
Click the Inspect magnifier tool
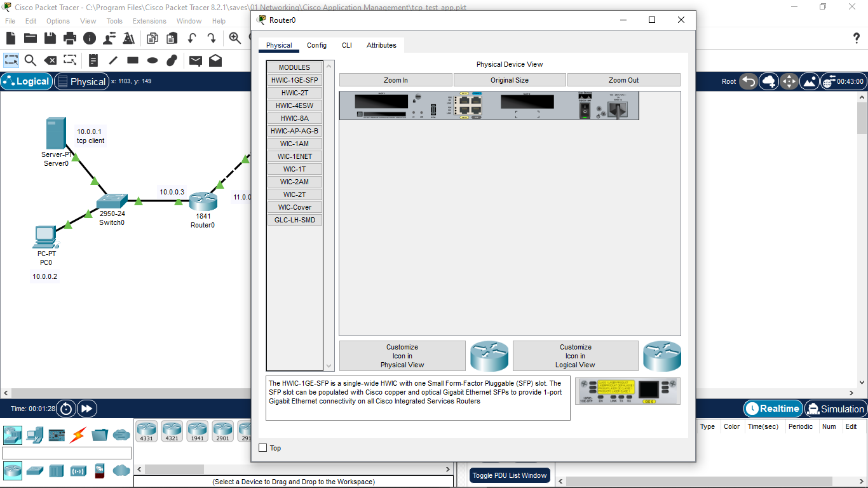[31, 60]
